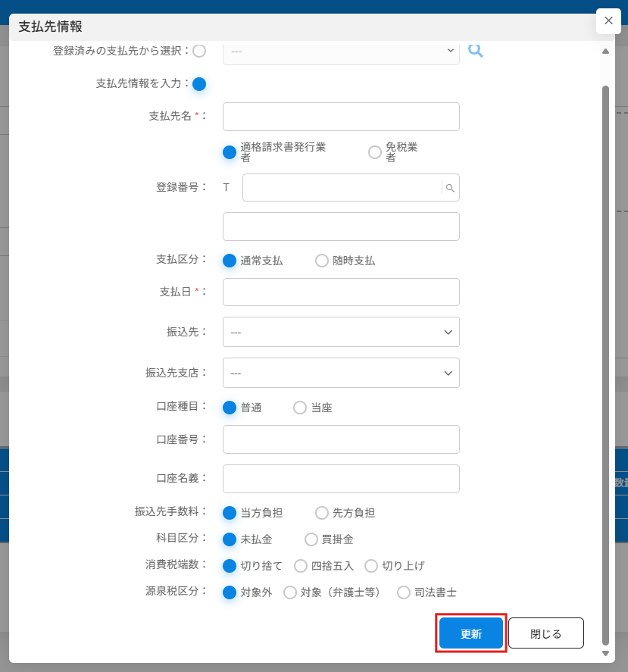Click into the 支払先名 text field
This screenshot has width=628, height=672.
coord(341,117)
